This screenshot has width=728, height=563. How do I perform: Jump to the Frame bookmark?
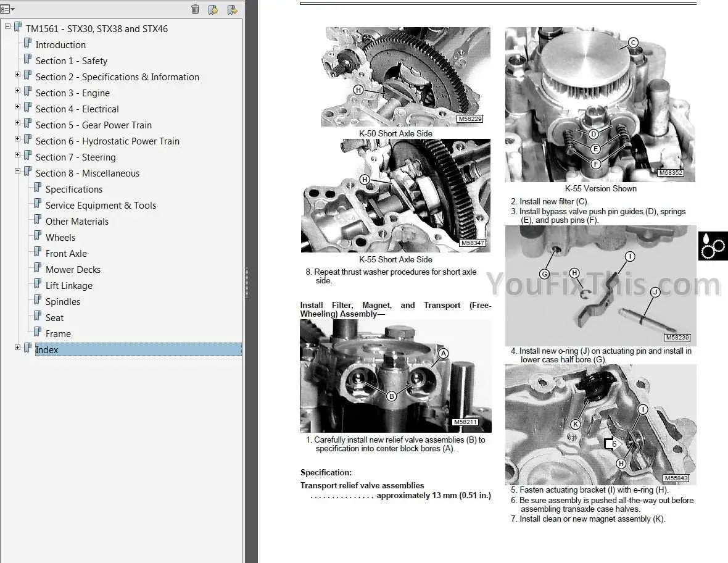pos(58,334)
